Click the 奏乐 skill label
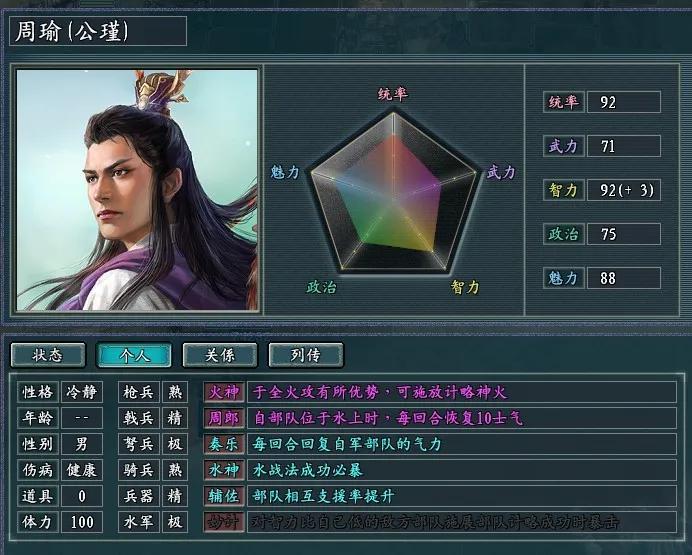This screenshot has height=555, width=692. point(224,444)
